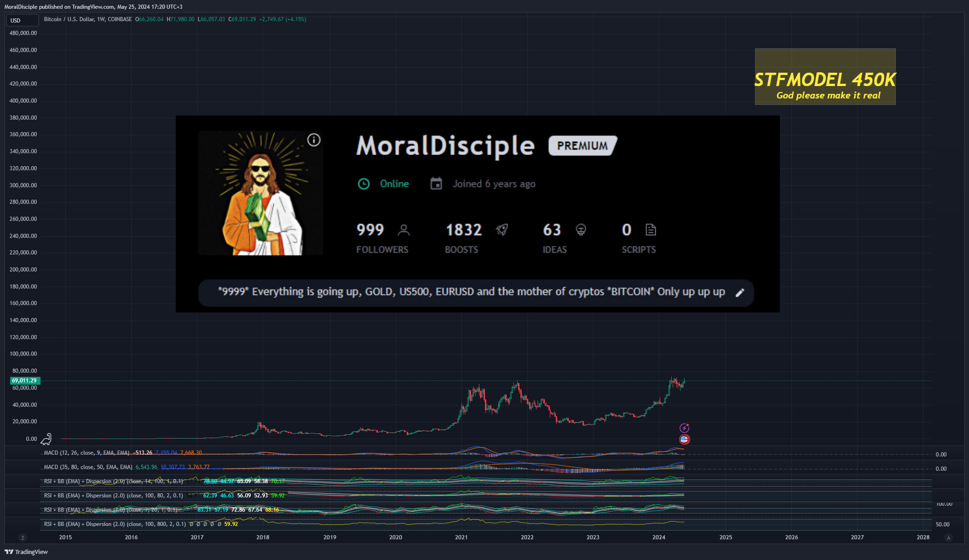The image size is (969, 560).
Task: Click the Z timezone icon at bottom left
Action: click(23, 537)
